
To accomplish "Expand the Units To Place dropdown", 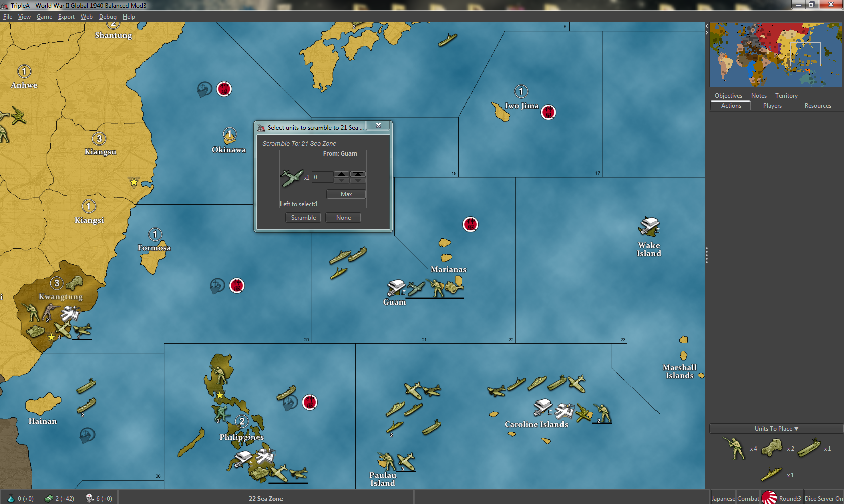I will tap(796, 429).
